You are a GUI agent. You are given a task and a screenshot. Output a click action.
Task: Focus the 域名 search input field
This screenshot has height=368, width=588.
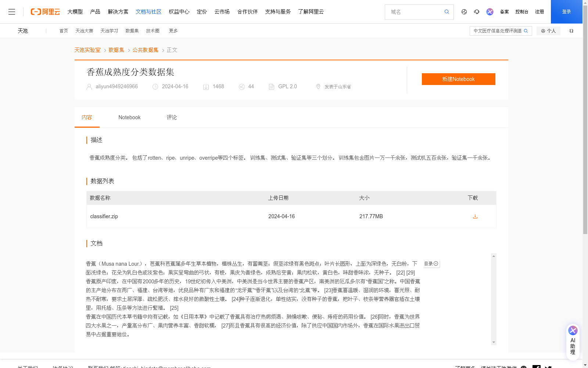pos(415,12)
